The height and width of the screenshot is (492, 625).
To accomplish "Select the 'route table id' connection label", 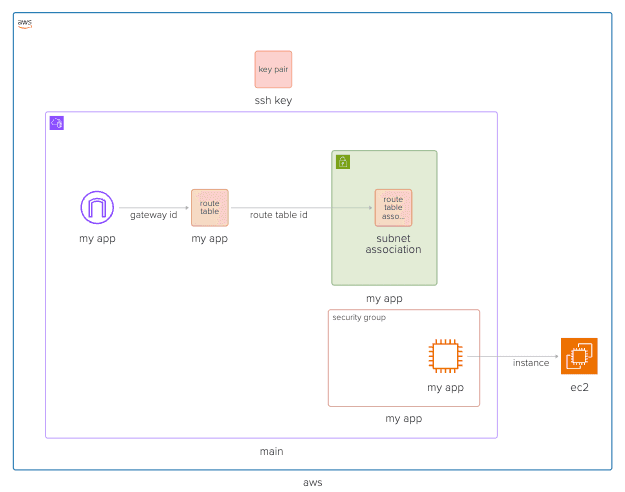I will (x=278, y=215).
